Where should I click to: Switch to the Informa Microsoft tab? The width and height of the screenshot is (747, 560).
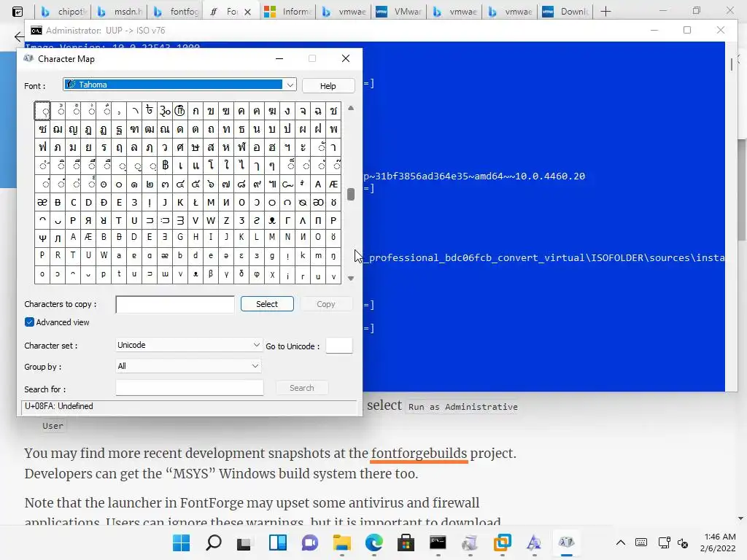click(x=287, y=12)
